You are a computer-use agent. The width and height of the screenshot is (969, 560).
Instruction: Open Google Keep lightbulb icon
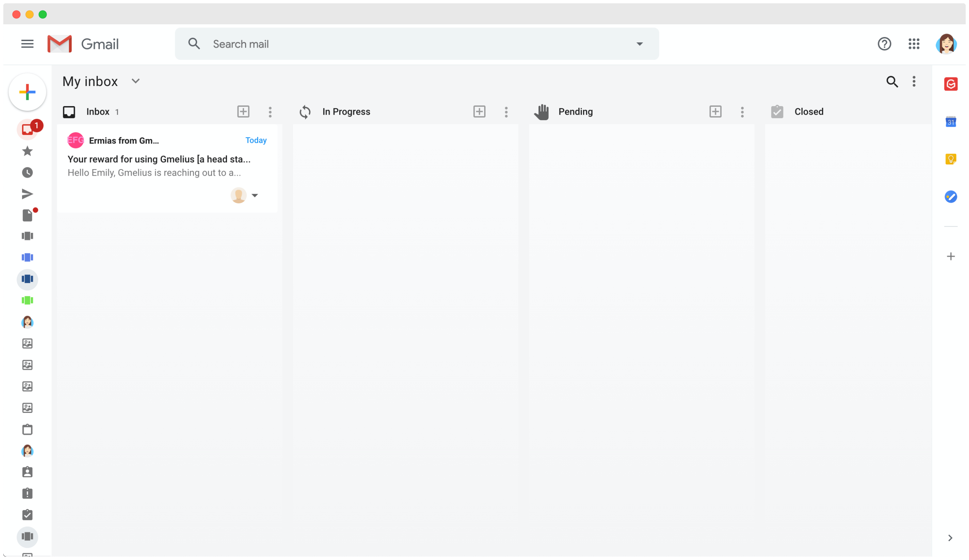pyautogui.click(x=951, y=159)
